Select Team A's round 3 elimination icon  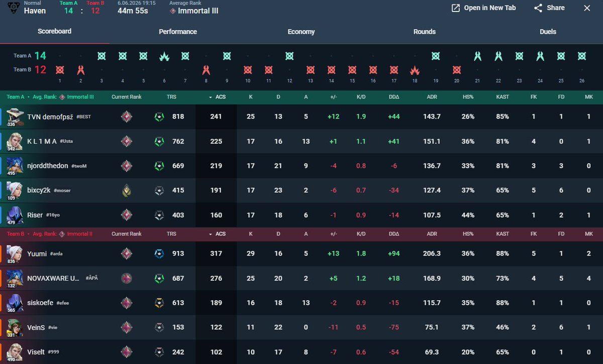(x=102, y=56)
